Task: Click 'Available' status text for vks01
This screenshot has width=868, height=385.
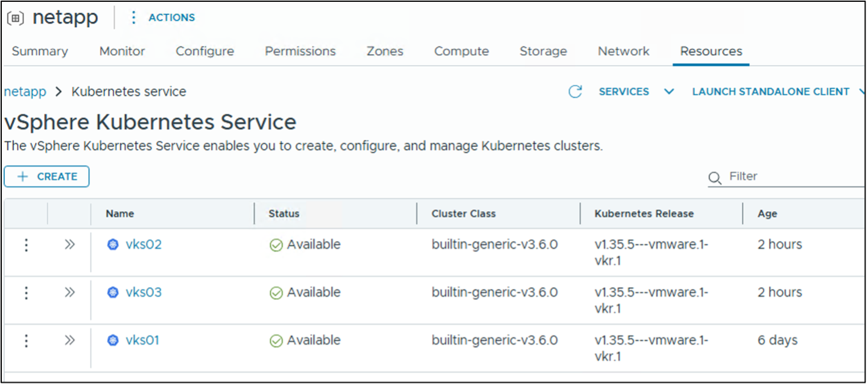Action: point(314,341)
